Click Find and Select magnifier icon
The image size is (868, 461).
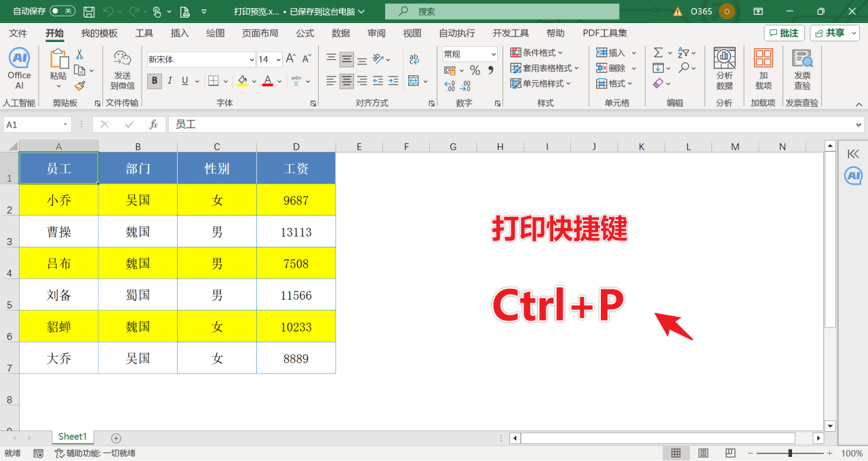(684, 68)
